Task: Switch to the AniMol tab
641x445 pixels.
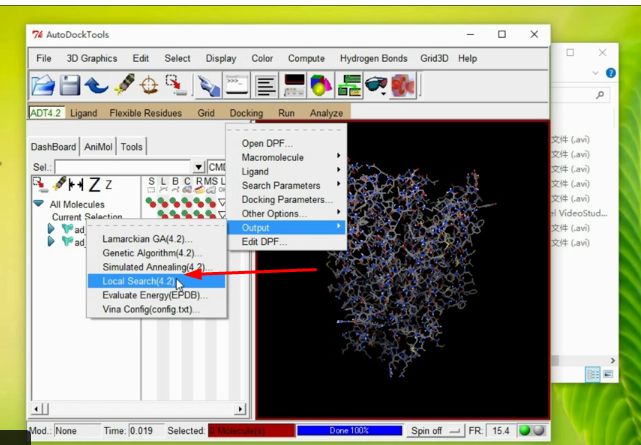Action: pos(98,147)
